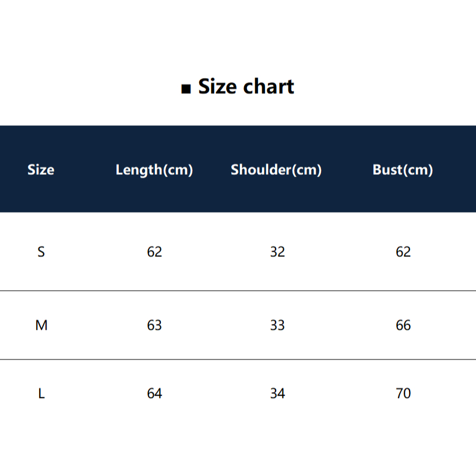Click length value 62 for size S
This screenshot has width=476, height=476.
click(x=154, y=252)
